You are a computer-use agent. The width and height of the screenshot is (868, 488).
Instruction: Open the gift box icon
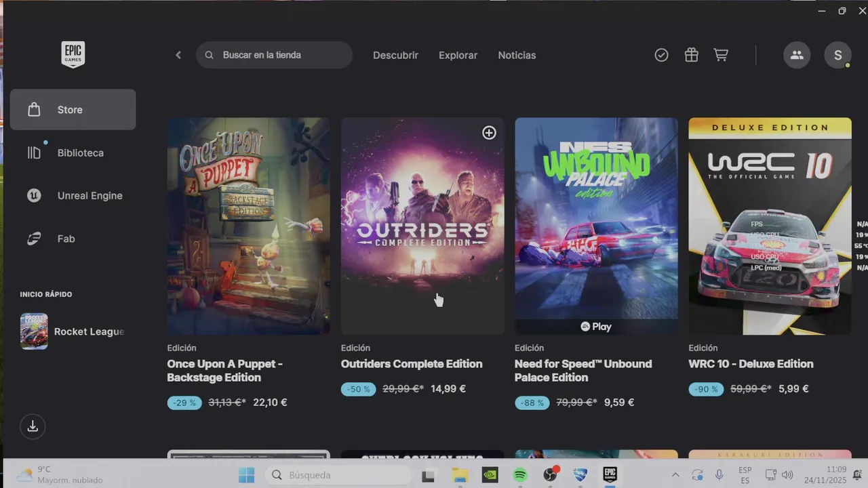click(691, 56)
